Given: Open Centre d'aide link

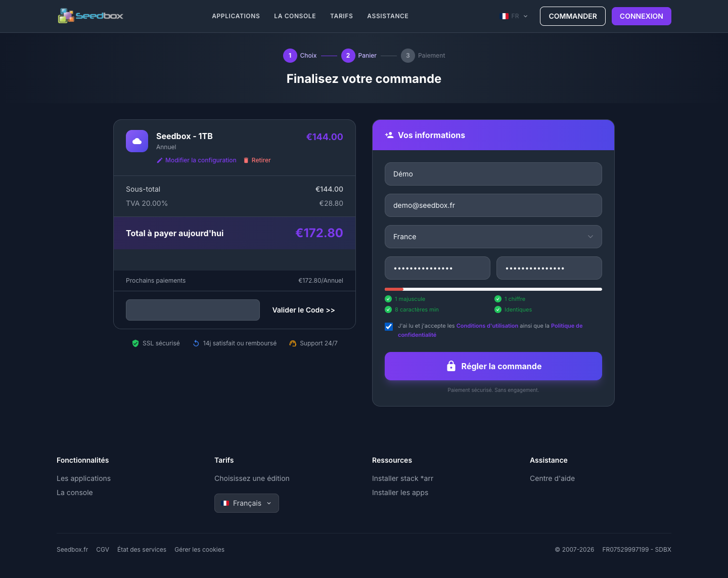Looking at the screenshot, I should [552, 478].
